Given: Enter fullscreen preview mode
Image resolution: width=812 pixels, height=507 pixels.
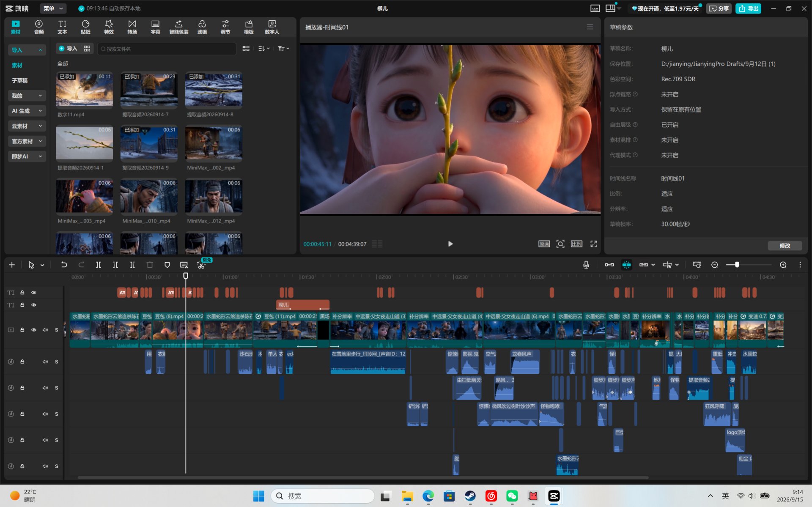Looking at the screenshot, I should [593, 244].
